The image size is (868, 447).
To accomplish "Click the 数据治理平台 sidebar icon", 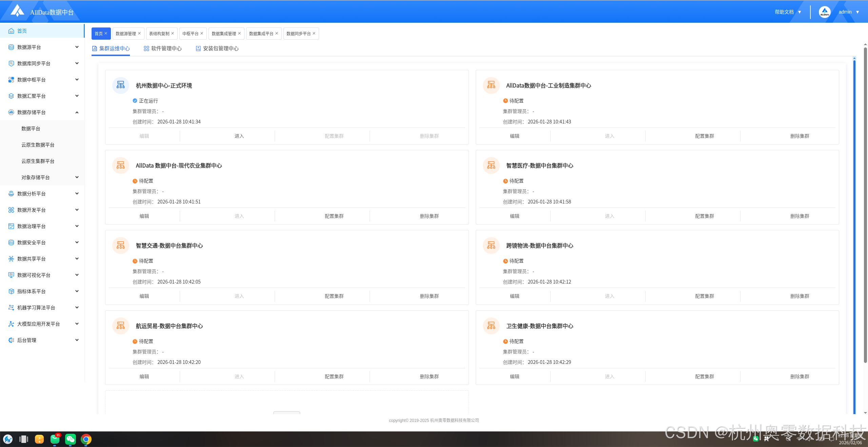I will tap(11, 226).
